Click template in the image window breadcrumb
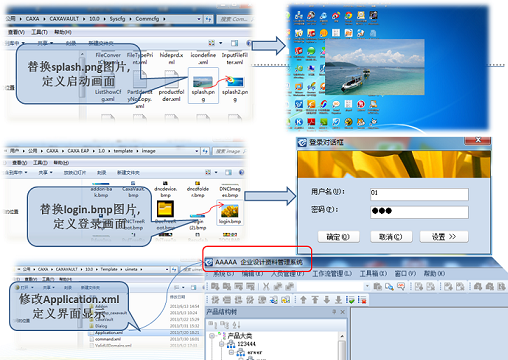This screenshot has height=360, width=508. click(123, 151)
